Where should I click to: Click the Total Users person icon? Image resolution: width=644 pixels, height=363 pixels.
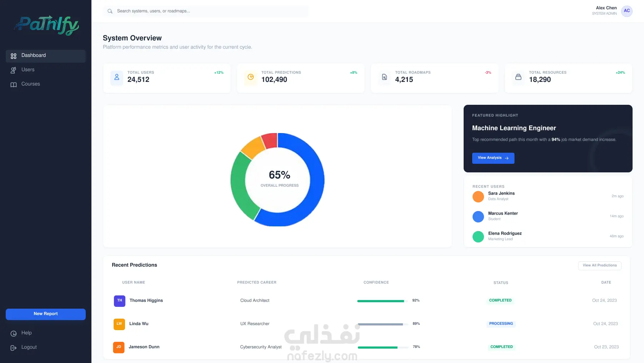click(x=117, y=77)
